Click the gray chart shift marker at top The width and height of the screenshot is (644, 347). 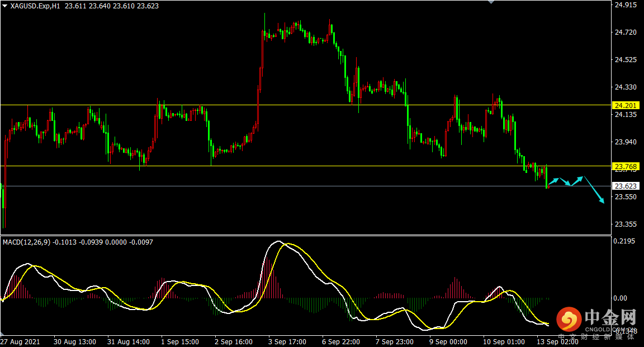491,2
